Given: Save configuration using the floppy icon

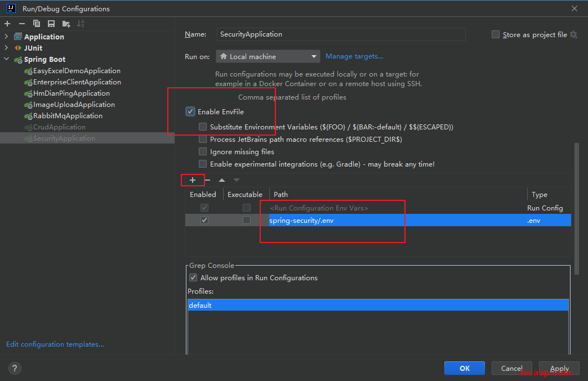Looking at the screenshot, I should 51,24.
